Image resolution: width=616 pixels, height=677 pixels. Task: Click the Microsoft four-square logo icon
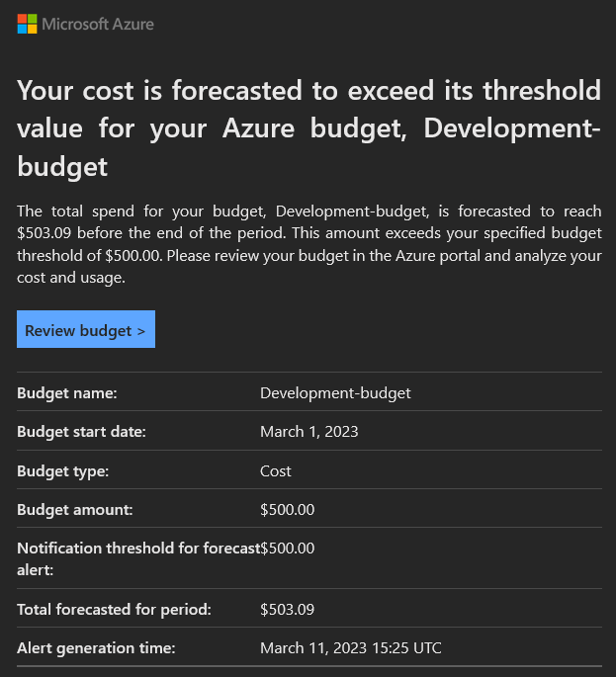click(x=28, y=24)
